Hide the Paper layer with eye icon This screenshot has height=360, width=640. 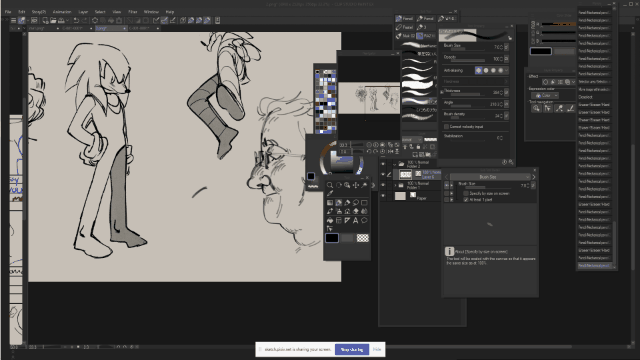pos(383,196)
